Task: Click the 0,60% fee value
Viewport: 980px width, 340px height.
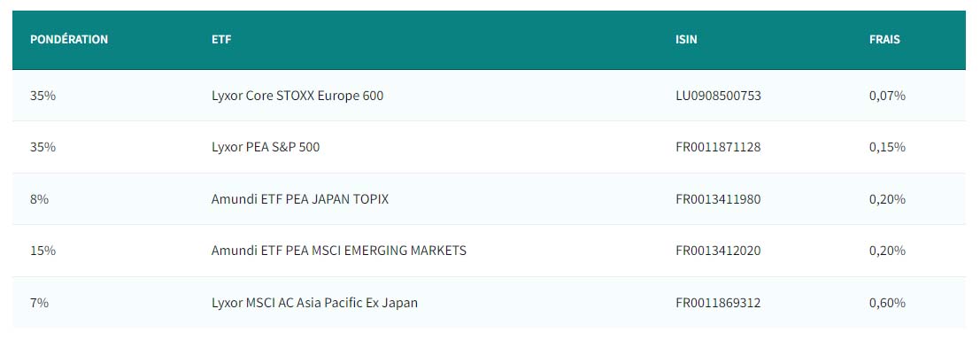Action: [x=887, y=303]
